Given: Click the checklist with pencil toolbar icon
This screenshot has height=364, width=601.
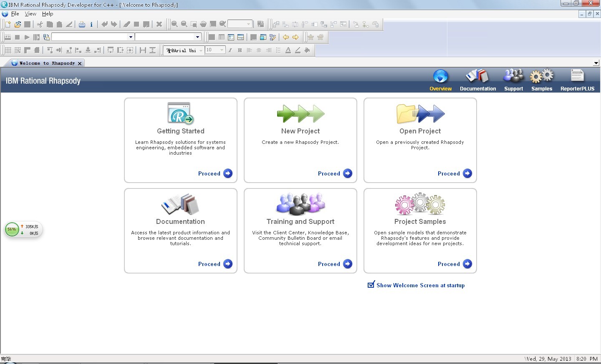Looking at the screenshot, I should tap(273, 37).
